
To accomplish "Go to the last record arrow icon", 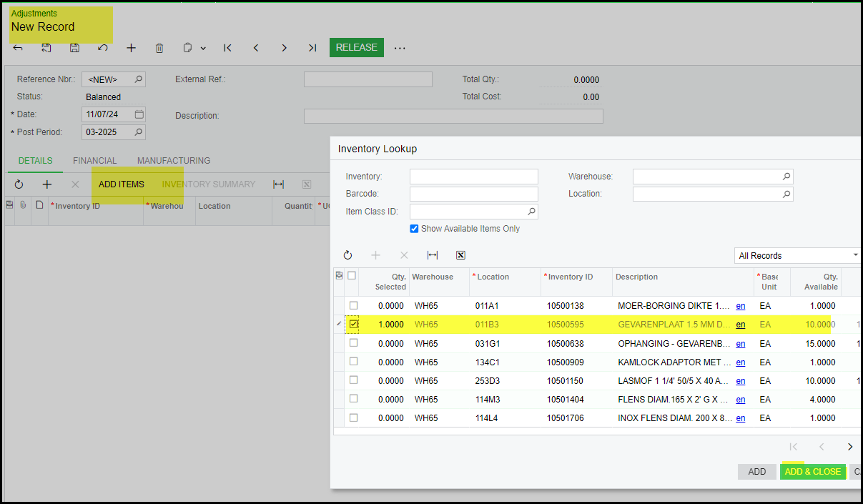I will tap(312, 48).
